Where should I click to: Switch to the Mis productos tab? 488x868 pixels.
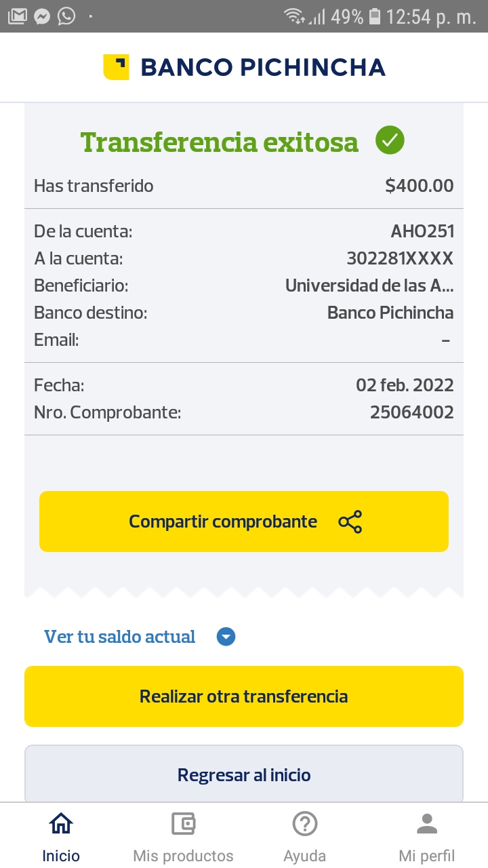[x=183, y=856]
